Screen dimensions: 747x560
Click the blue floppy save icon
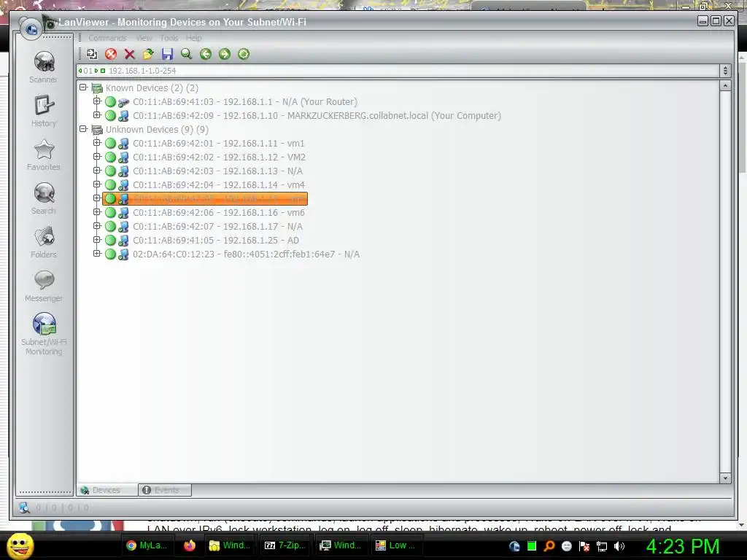(x=167, y=54)
